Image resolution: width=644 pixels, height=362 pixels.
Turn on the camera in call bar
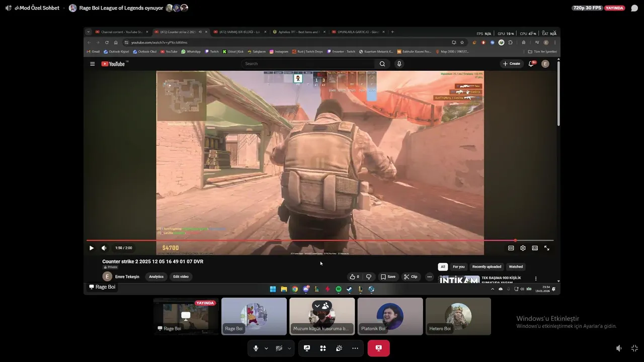279,348
